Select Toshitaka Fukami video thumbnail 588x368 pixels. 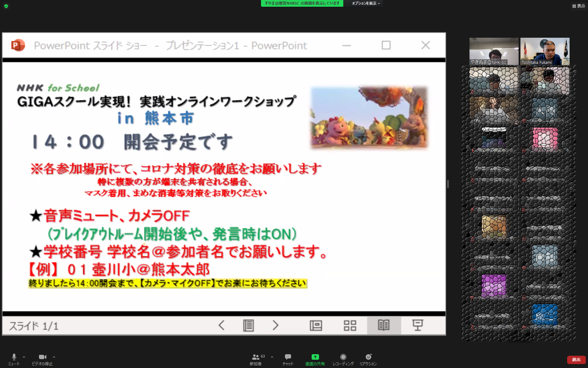point(545,51)
